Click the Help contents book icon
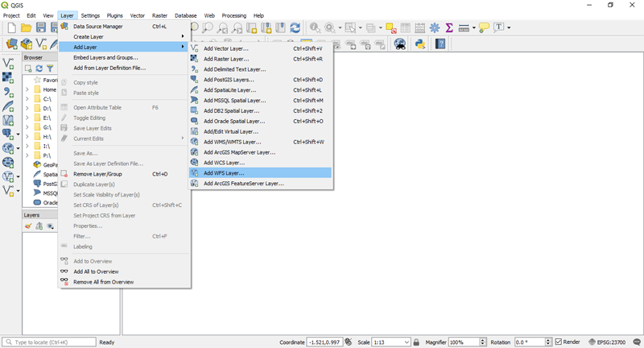 (440, 43)
